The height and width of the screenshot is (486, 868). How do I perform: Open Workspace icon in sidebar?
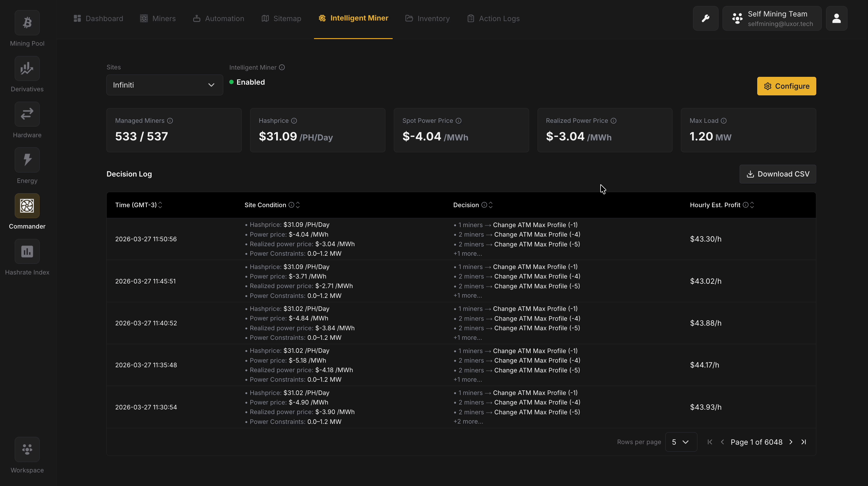[x=27, y=449]
